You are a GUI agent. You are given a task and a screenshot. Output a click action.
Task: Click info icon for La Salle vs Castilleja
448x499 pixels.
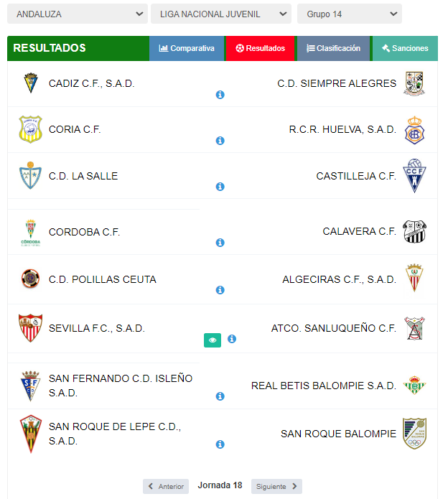220,187
